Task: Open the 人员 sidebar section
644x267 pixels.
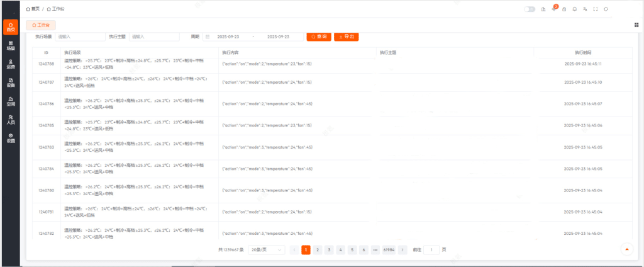Action: 11,120
